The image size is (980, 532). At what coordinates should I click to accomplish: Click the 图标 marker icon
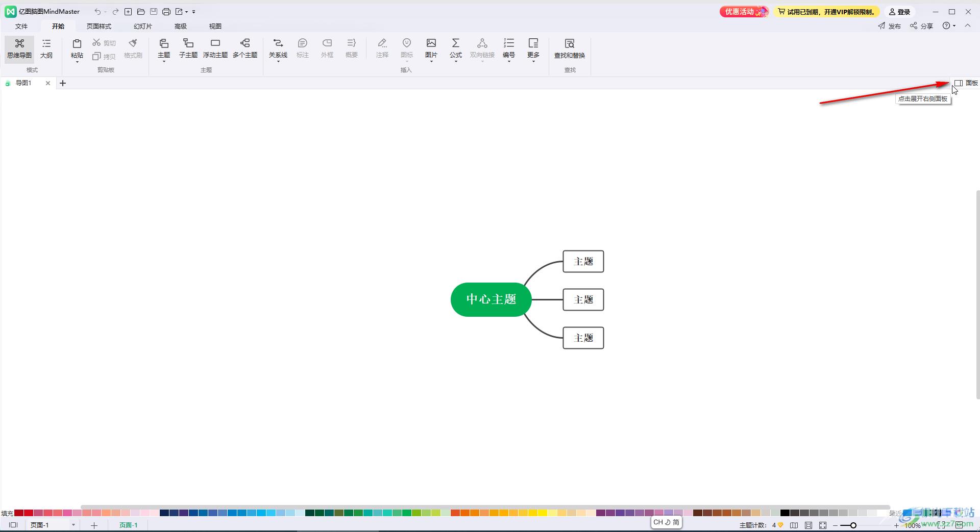point(407,43)
